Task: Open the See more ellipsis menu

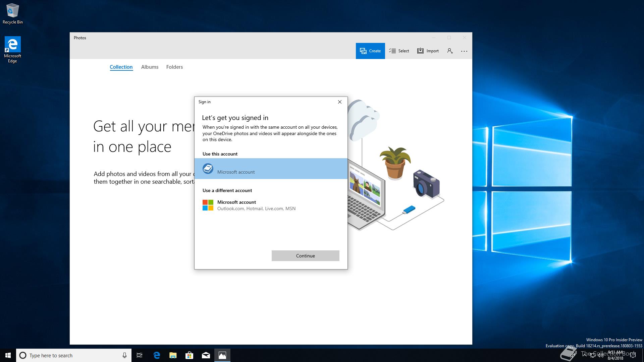Action: click(x=464, y=51)
